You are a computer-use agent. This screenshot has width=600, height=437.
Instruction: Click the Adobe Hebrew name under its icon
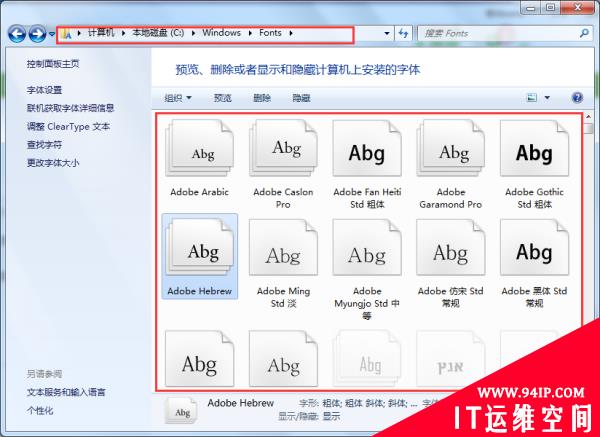199,291
